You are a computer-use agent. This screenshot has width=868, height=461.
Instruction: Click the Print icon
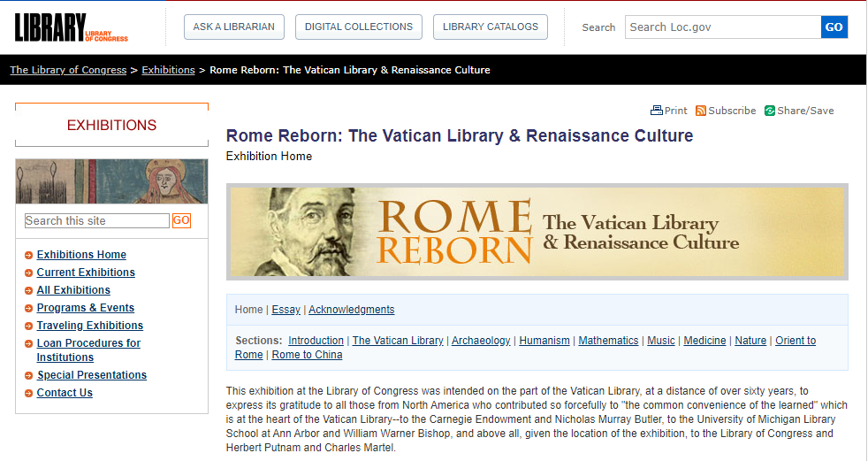tap(657, 111)
